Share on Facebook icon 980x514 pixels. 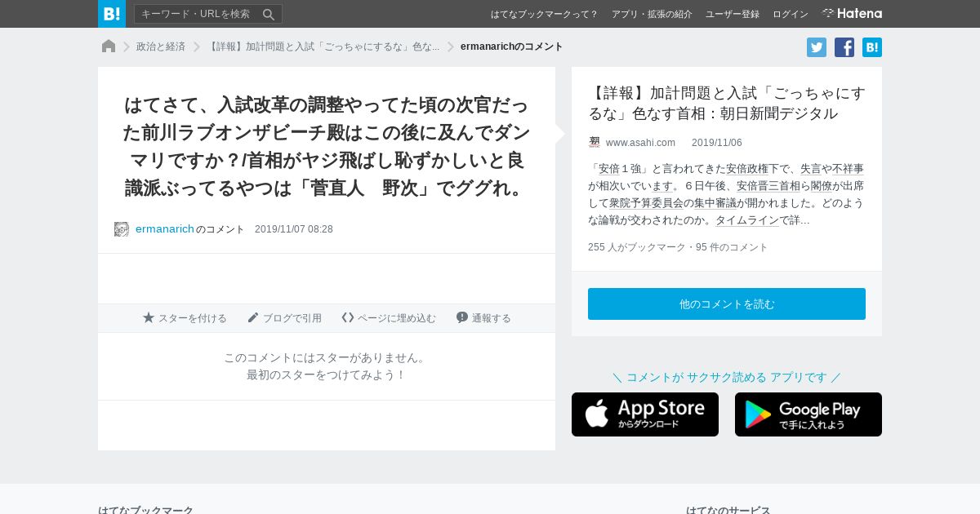[x=844, y=47]
